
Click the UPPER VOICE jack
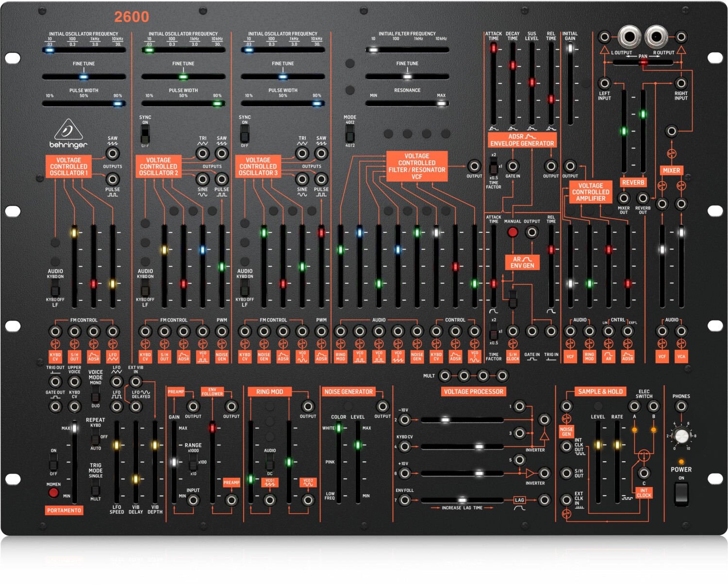[x=74, y=382]
